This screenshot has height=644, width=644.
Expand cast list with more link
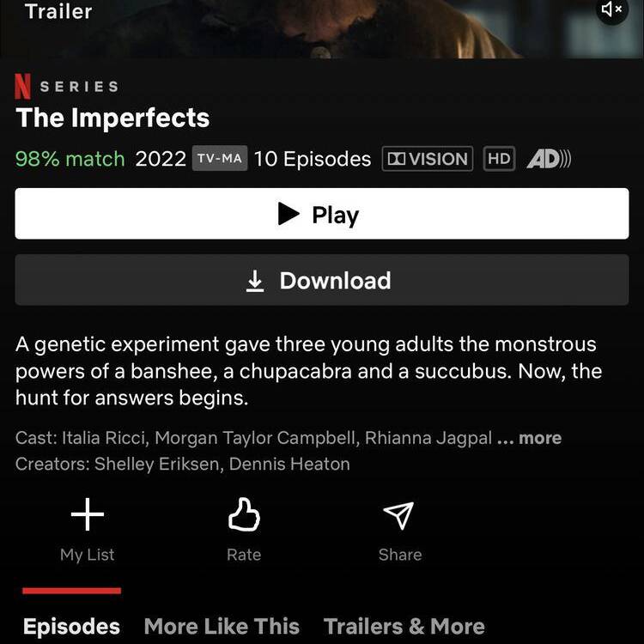coord(529,438)
